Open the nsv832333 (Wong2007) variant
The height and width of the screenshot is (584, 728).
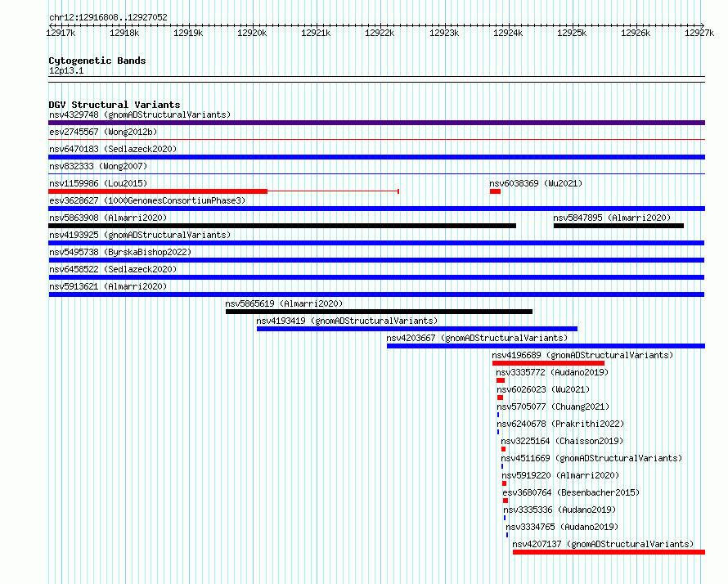98,166
